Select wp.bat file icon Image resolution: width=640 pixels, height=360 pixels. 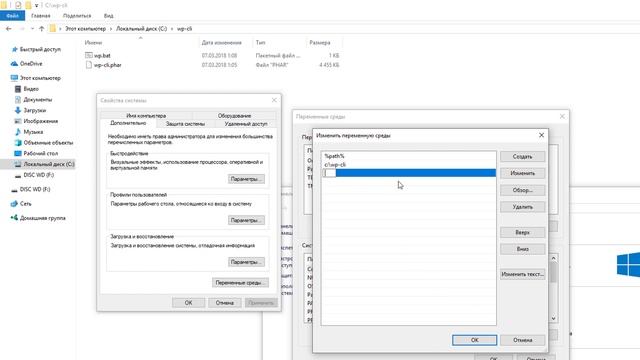tap(89, 55)
